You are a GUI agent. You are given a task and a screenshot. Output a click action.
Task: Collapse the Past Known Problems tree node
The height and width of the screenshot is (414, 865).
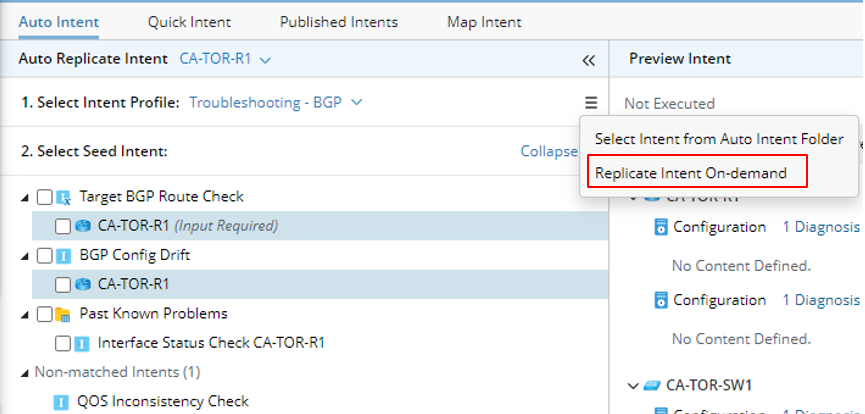[x=25, y=314]
